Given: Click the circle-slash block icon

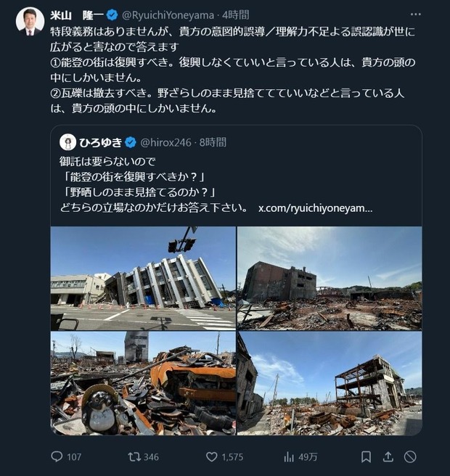Looking at the screenshot, I should [x=410, y=456].
